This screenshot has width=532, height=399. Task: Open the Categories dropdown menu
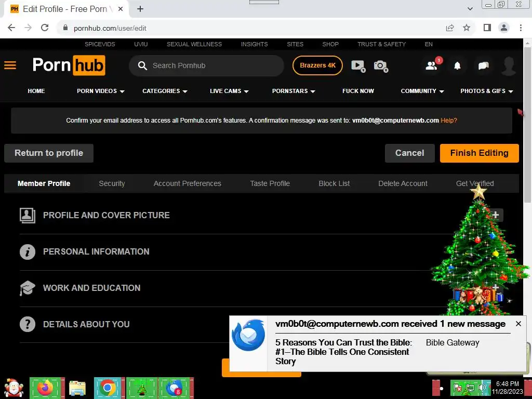(x=165, y=91)
